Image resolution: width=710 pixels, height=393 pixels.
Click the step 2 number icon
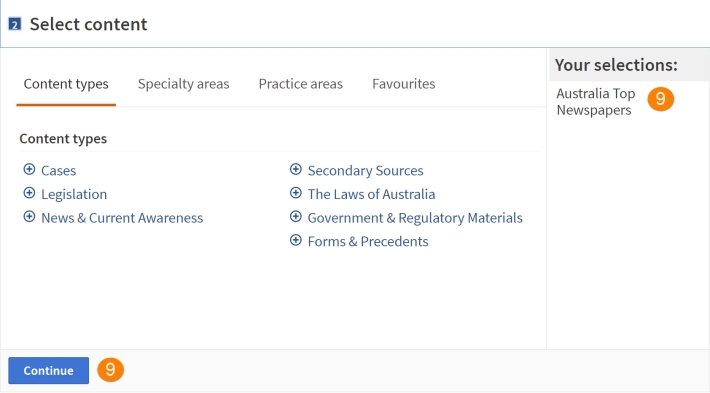point(15,24)
